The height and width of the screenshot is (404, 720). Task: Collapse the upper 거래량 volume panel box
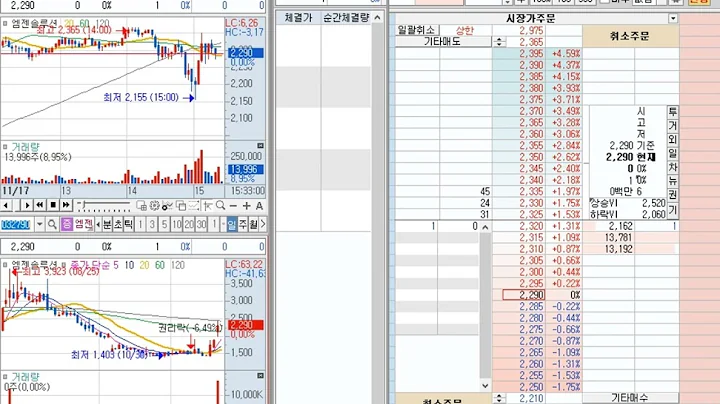(x=260, y=146)
